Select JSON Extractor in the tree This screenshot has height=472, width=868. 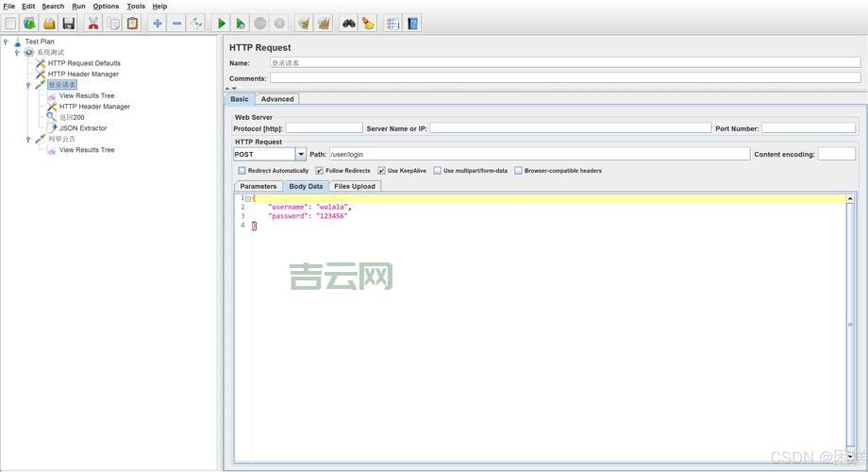[83, 128]
